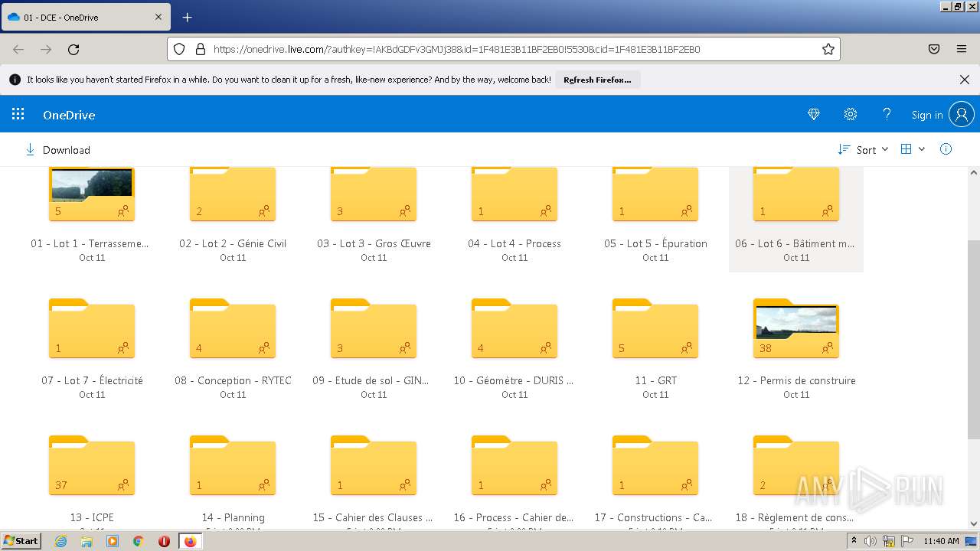Dismiss the Firefox notification bar
This screenshot has width=980, height=551.
[x=965, y=80]
